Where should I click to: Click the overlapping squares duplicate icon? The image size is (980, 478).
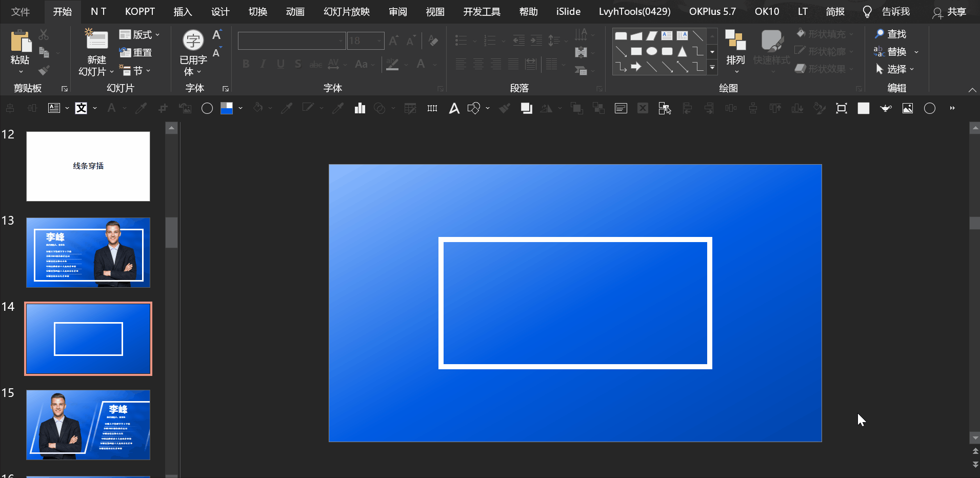[x=527, y=108]
